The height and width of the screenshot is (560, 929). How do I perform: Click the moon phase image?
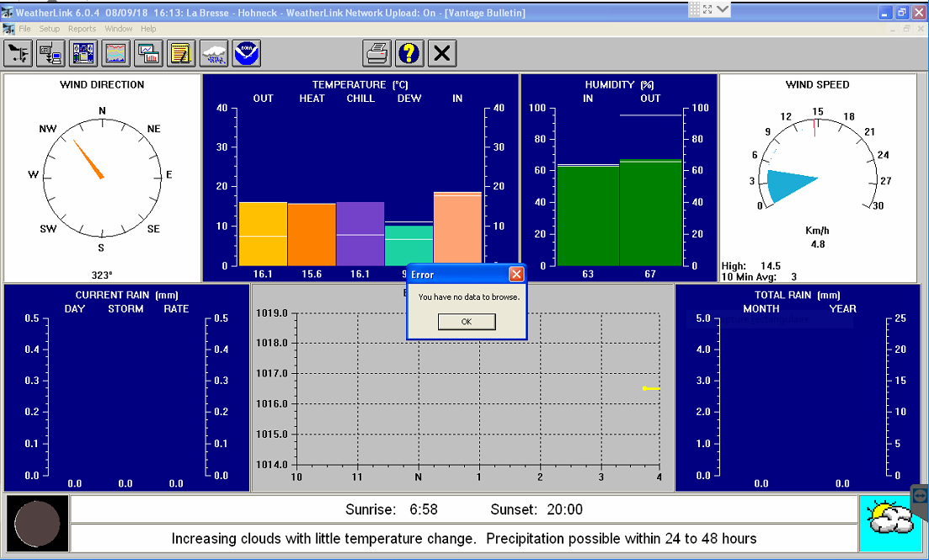pyautogui.click(x=37, y=524)
